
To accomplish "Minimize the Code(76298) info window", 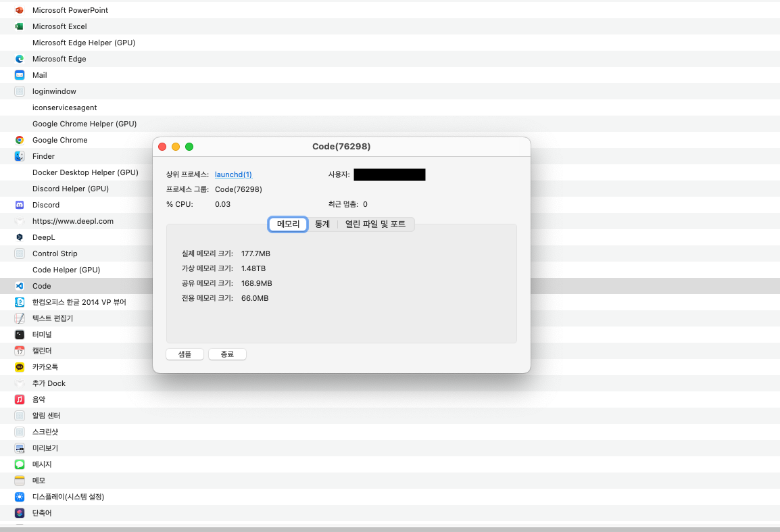I will tap(176, 146).
